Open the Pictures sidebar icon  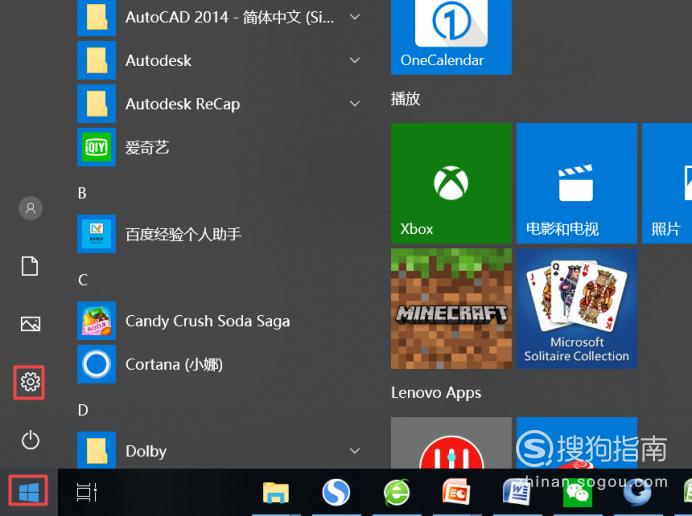(x=30, y=324)
